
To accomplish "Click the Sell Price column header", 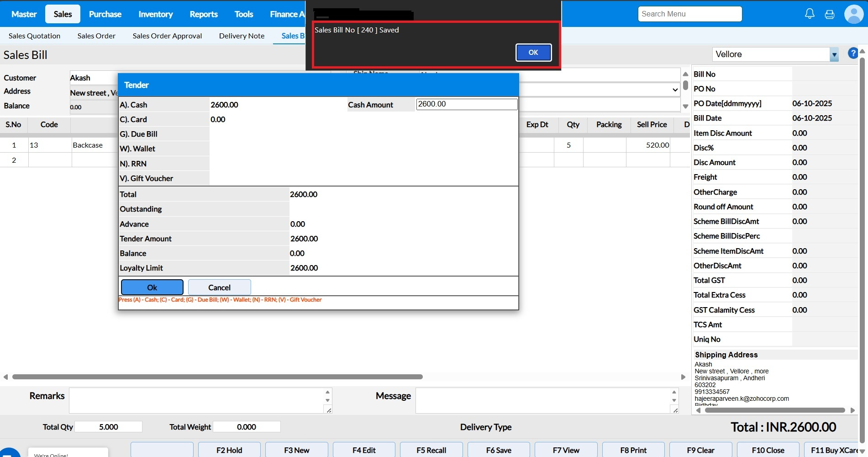I will (652, 124).
